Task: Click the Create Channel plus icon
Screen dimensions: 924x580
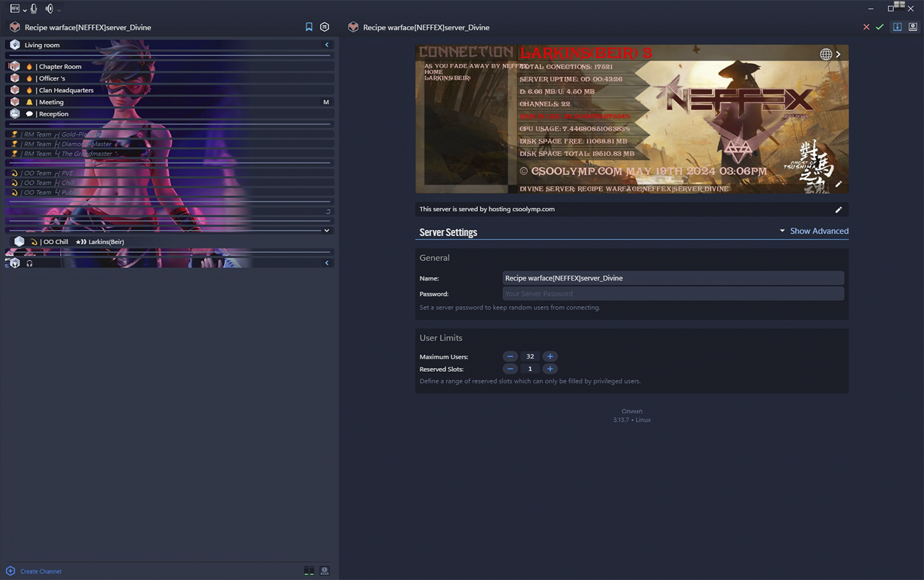Action: [10, 571]
